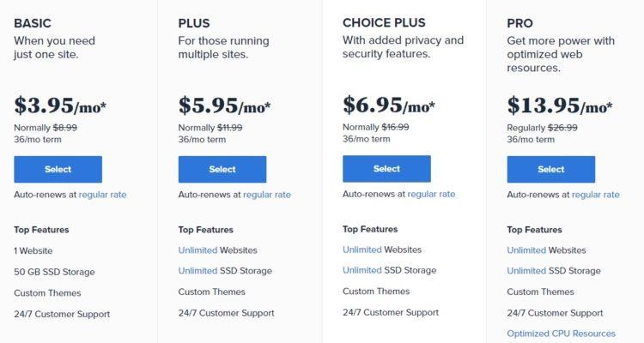Open Unlimited SSD Storage link in CHOICE PLUS
Viewport: 644px width, 343px height.
361,270
